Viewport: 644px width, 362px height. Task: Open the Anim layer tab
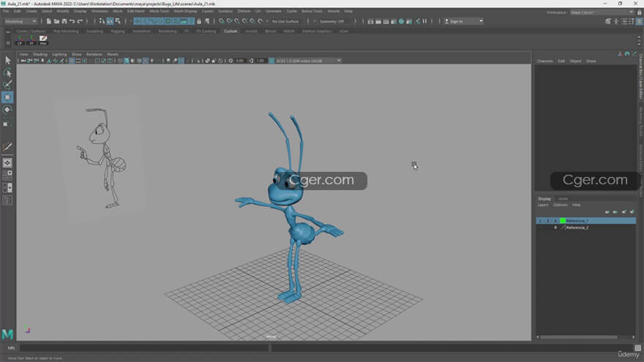tap(563, 199)
